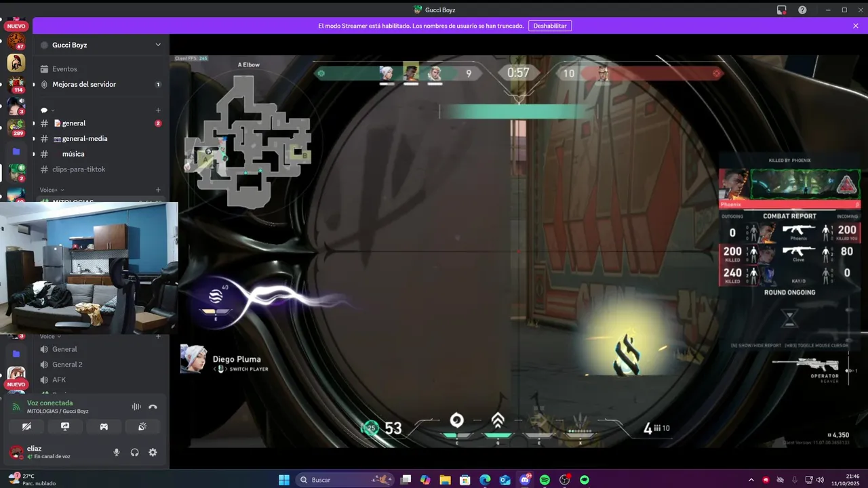
Task: Open the Discord inbox icon in title bar
Action: pyautogui.click(x=782, y=9)
